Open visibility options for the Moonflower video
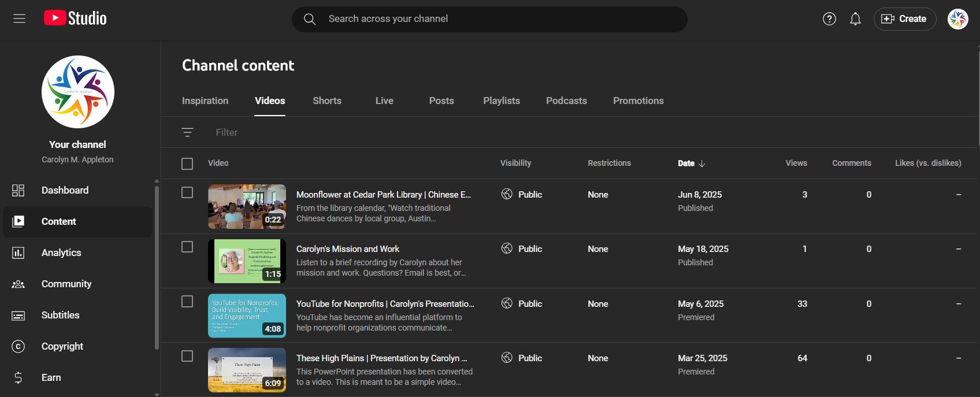Image resolution: width=980 pixels, height=397 pixels. 522,195
